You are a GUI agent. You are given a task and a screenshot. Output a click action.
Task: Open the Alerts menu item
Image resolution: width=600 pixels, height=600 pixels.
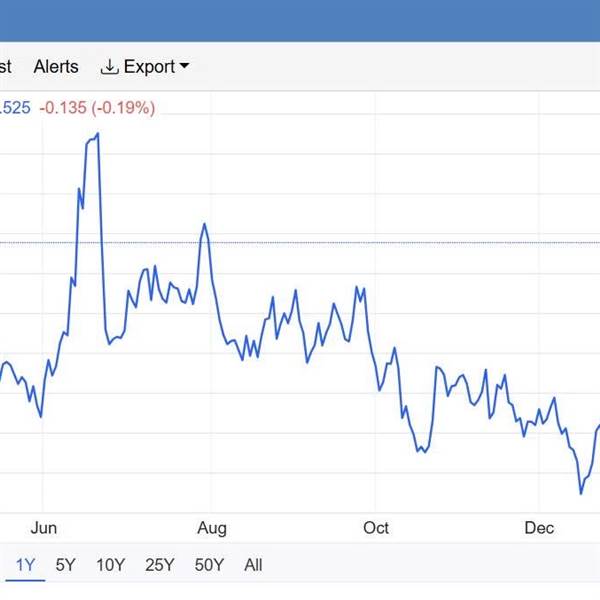(56, 67)
